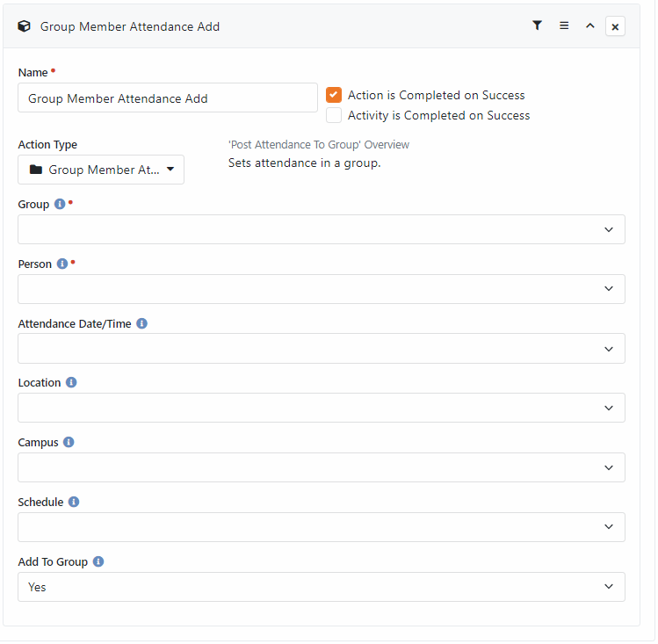Open the Schedule dropdown

click(322, 527)
